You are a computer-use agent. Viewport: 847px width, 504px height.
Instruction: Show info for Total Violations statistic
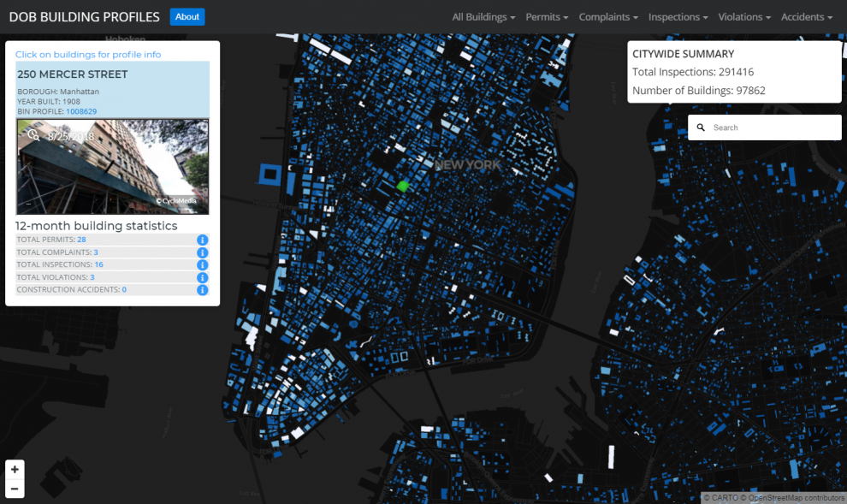[x=202, y=277]
